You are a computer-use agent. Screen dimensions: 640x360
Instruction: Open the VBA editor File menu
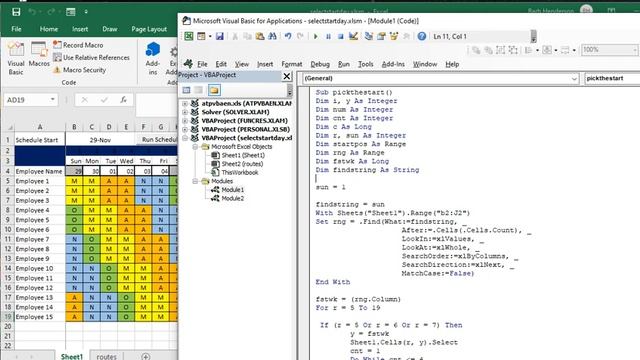click(x=202, y=64)
